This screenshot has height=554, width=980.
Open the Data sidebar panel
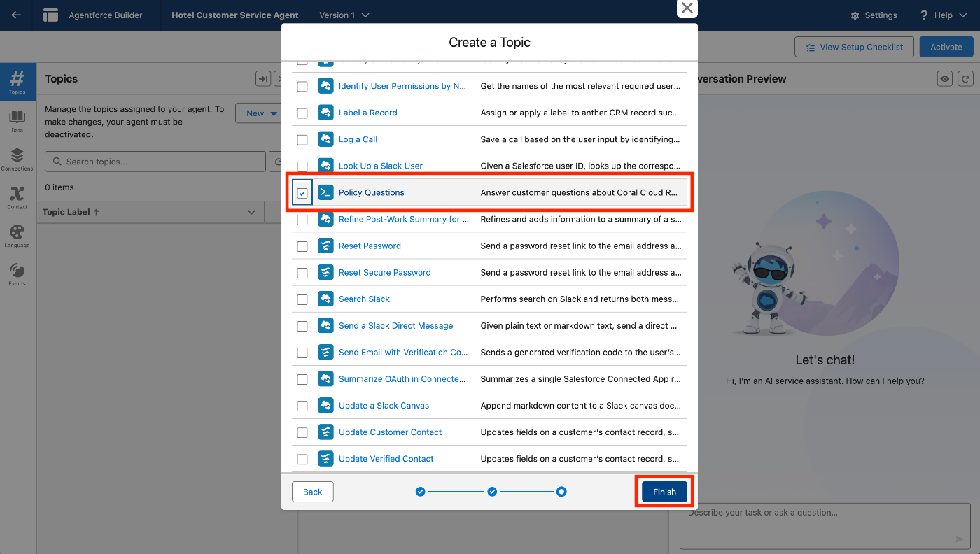tap(17, 121)
